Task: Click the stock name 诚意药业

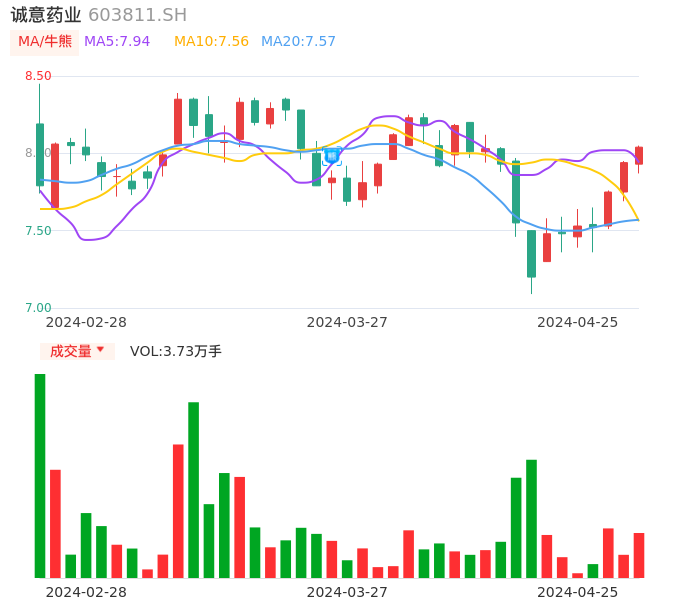Action: 46,15
